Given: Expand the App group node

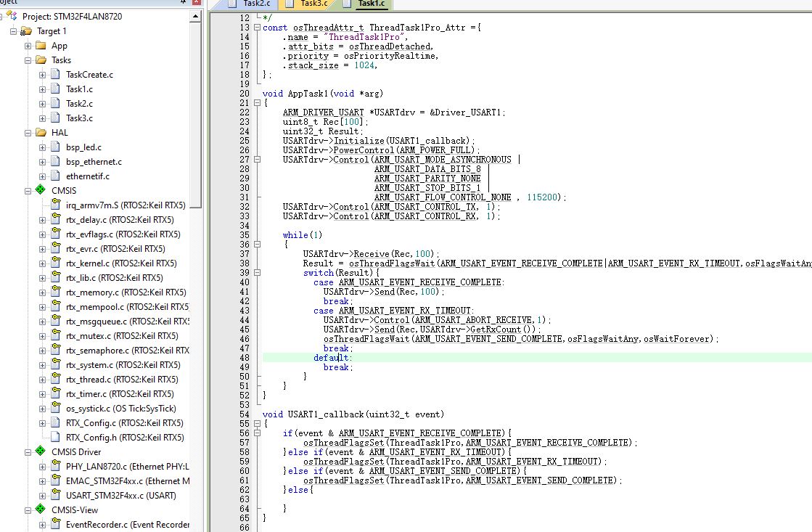Looking at the screenshot, I should point(28,46).
